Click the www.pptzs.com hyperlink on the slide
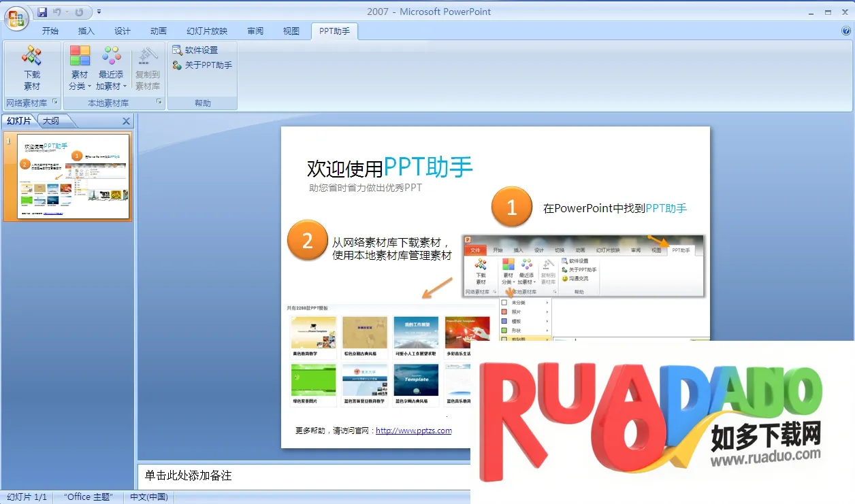855x504 pixels. click(x=413, y=431)
